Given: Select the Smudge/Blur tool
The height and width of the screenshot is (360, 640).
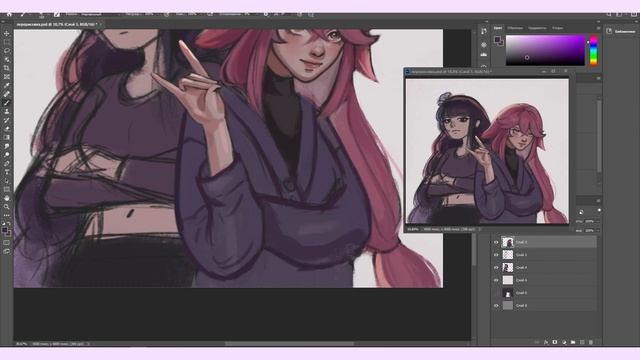Looking at the screenshot, I should pyautogui.click(x=7, y=146).
